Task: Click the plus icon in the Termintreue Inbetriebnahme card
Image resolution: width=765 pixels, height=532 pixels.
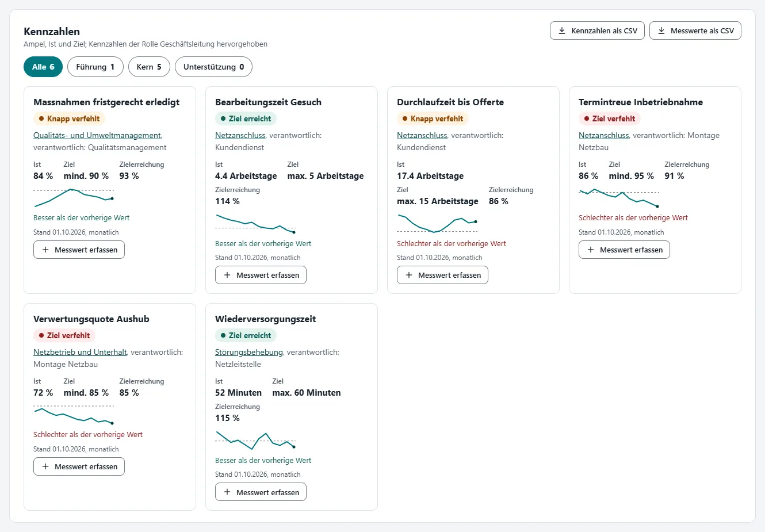Action: (x=591, y=250)
